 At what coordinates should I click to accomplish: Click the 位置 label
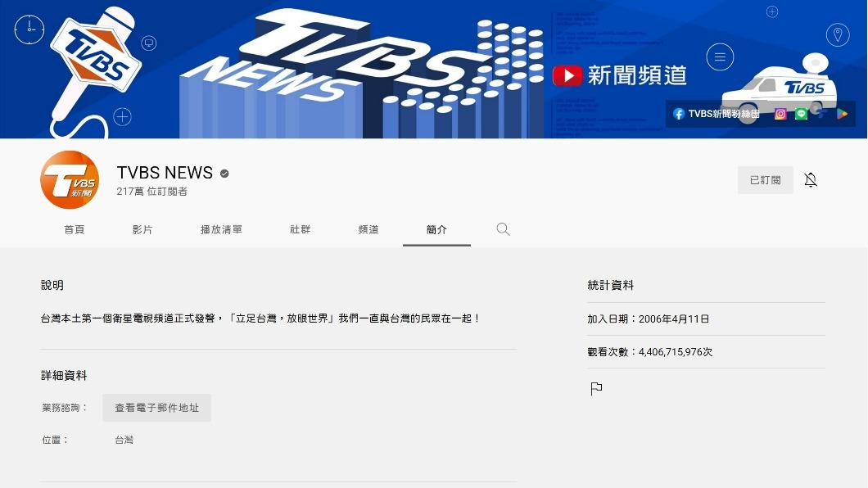[56, 440]
